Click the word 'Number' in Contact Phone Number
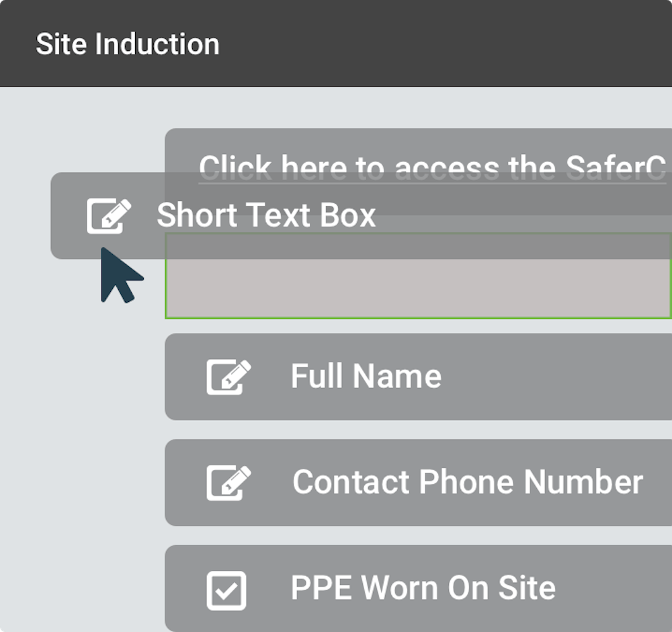This screenshot has height=632, width=672. point(584,482)
